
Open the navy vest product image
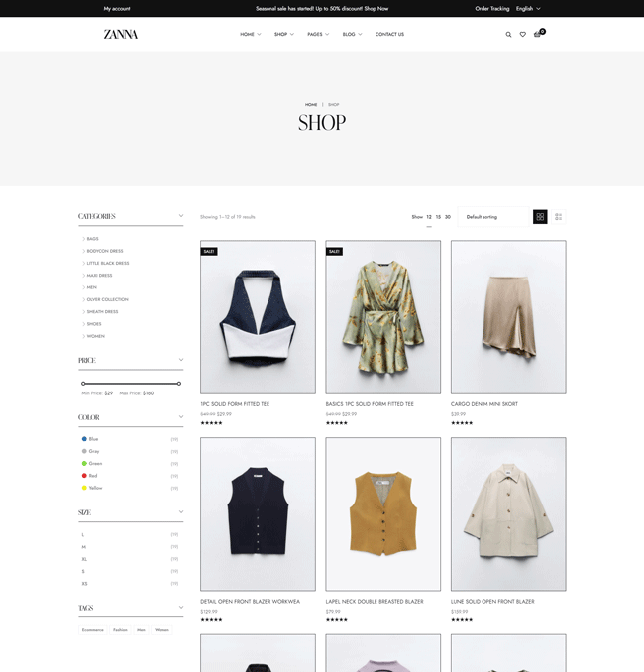pos(258,514)
